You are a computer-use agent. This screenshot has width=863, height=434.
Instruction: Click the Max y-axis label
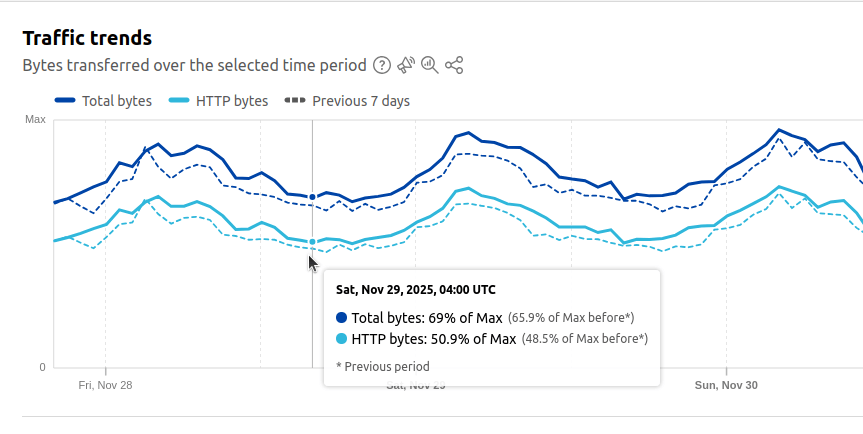point(35,120)
